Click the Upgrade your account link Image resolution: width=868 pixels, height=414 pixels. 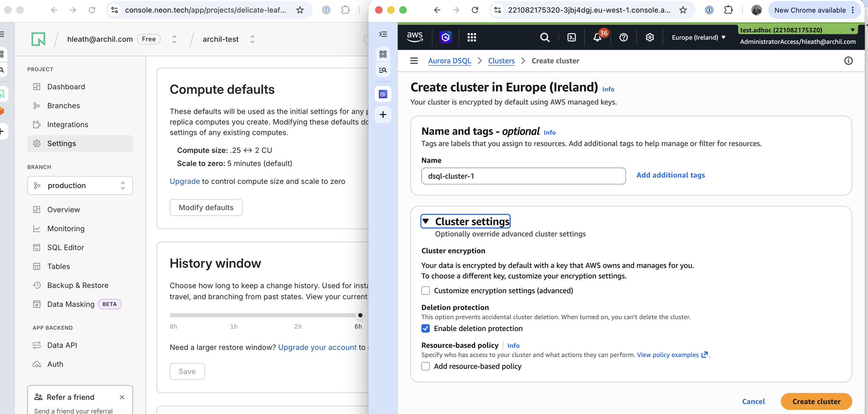[x=317, y=347]
